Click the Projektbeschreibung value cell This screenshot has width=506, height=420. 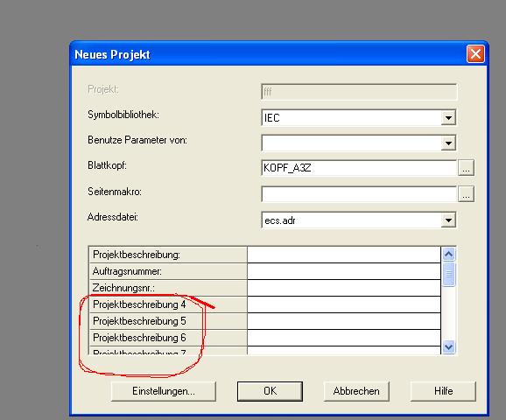(x=344, y=255)
